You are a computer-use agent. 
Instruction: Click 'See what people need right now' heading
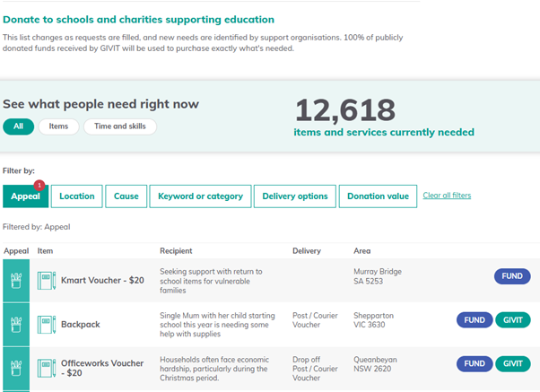(x=100, y=104)
